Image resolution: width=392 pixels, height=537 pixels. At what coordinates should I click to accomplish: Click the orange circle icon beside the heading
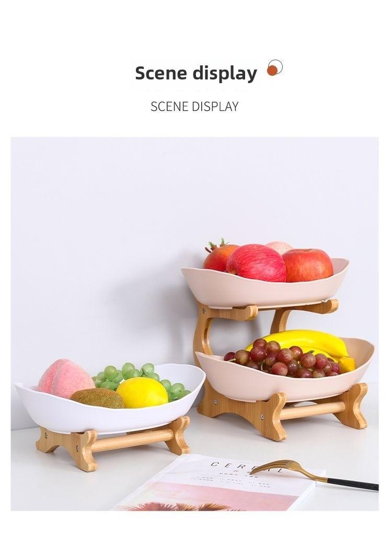click(x=275, y=67)
